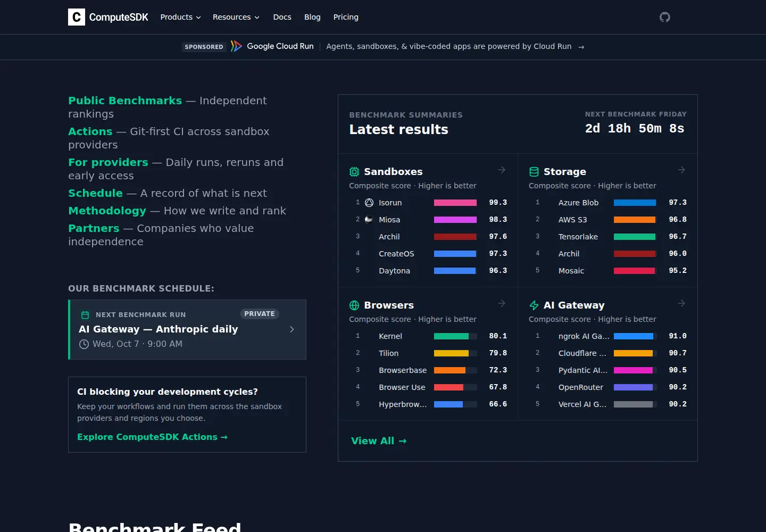Image resolution: width=766 pixels, height=532 pixels.
Task: Follow the sponsored banner arrow
Action: [581, 47]
